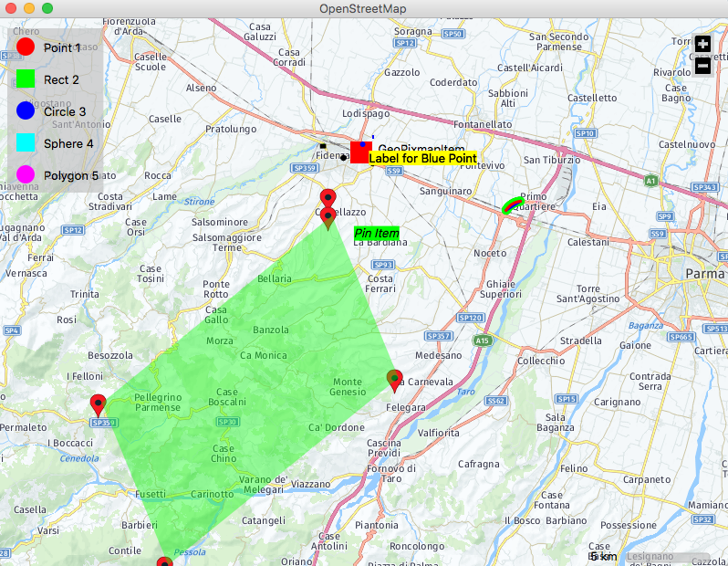728x566 pixels.
Task: Click the SP50 road shield near Soragna
Action: (452, 34)
